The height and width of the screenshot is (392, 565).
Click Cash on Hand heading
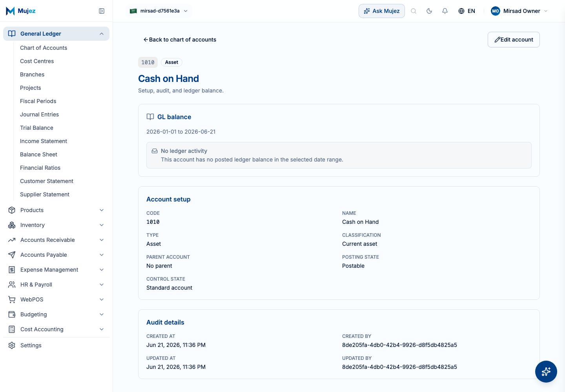pyautogui.click(x=168, y=79)
